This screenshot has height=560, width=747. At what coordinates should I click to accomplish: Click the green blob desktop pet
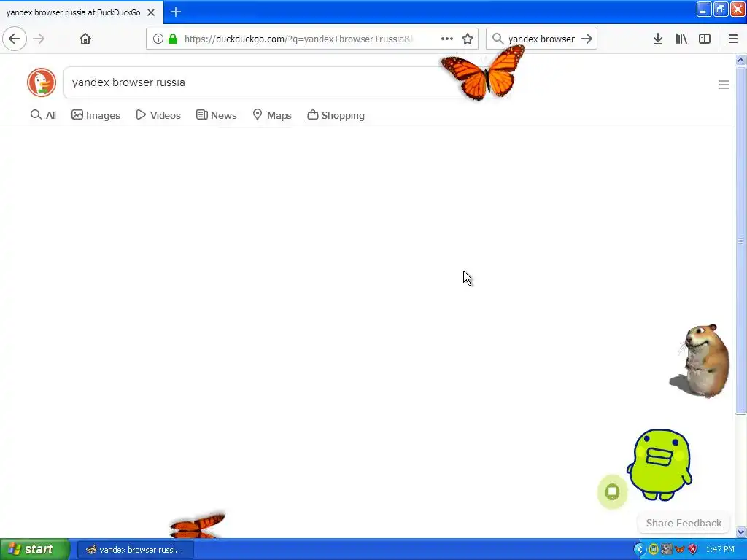point(659,464)
